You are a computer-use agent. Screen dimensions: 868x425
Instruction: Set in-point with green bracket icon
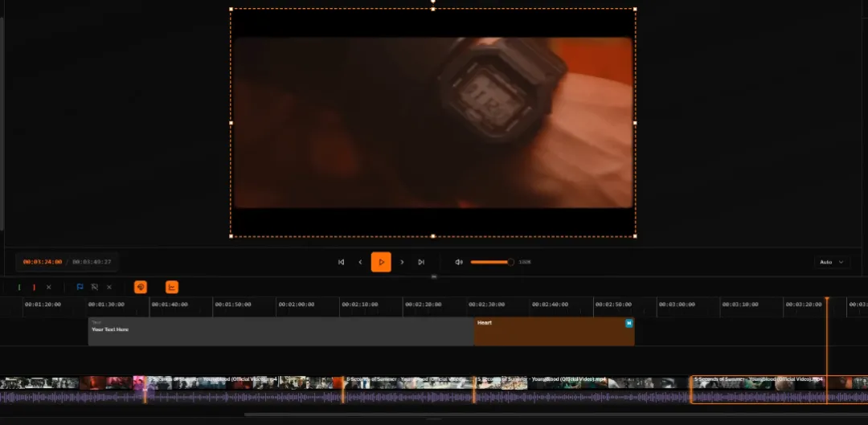pyautogui.click(x=19, y=287)
